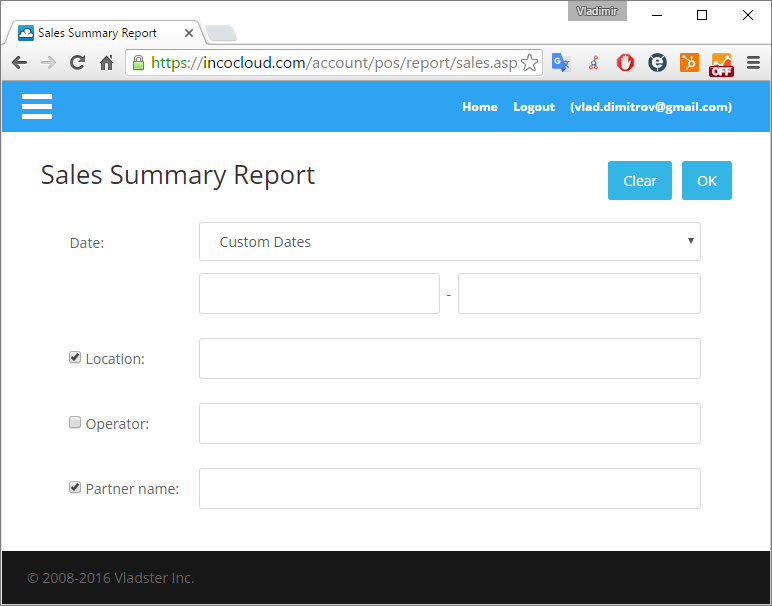Check the Operator checkbox
Screen dimensions: 772x606
(75, 422)
